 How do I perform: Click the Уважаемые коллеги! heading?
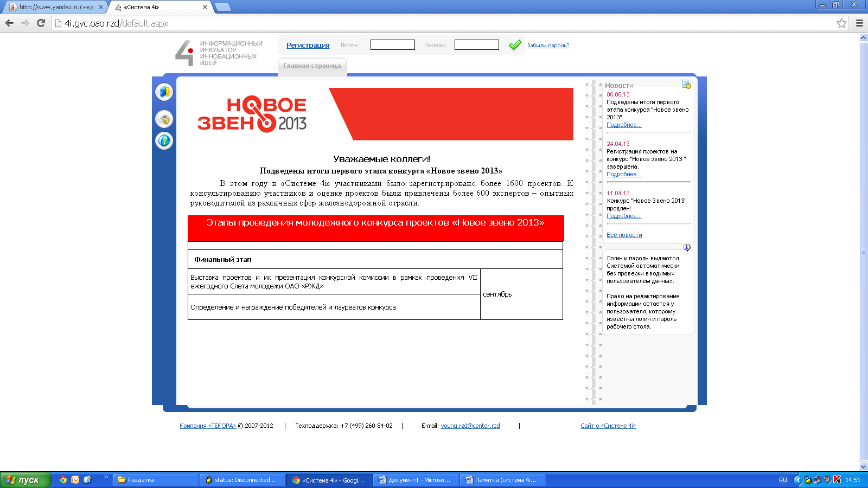(381, 159)
